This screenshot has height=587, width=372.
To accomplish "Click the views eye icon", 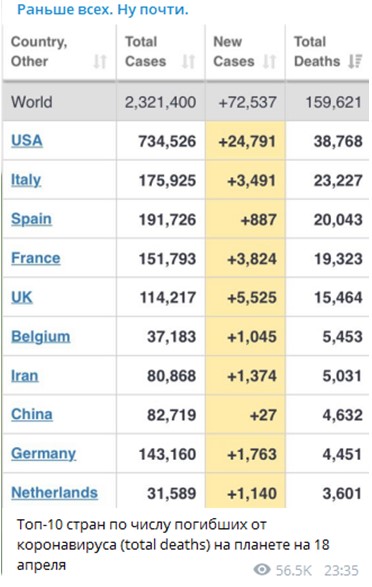I will (x=262, y=570).
